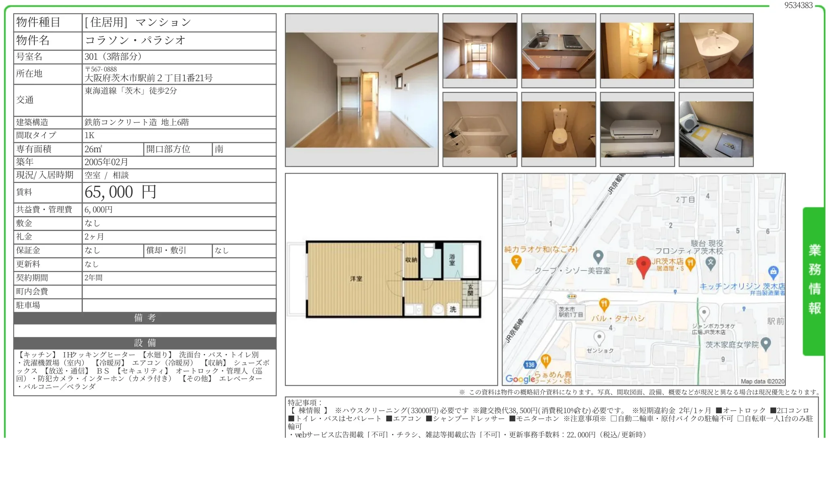
Task: Click the room number 301（3階部分）
Action: (113, 57)
